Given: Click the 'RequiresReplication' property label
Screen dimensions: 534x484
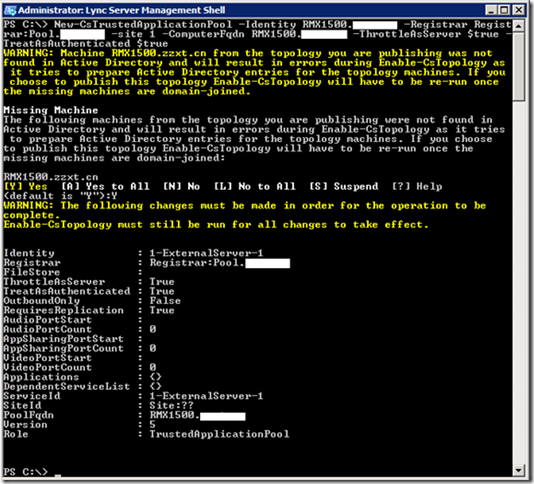Looking at the screenshot, I should (x=64, y=310).
